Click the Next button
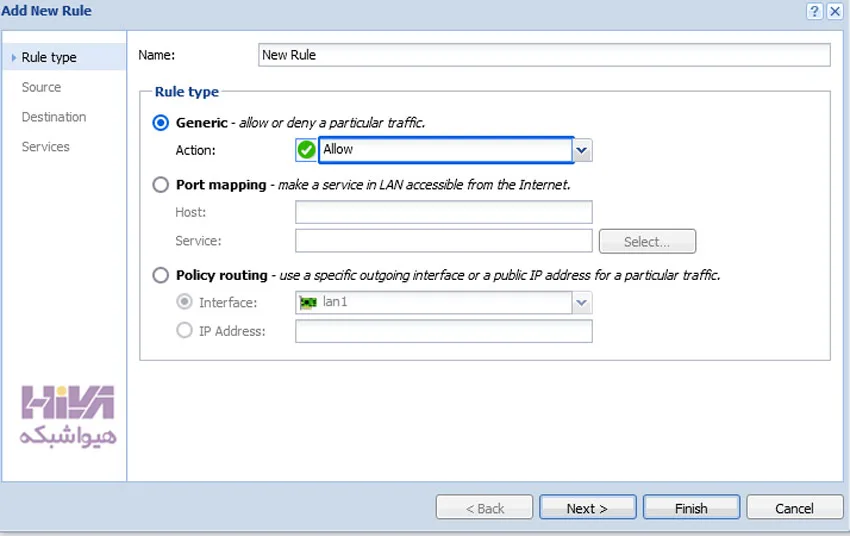Screen dimensions: 850x536 coord(588,508)
